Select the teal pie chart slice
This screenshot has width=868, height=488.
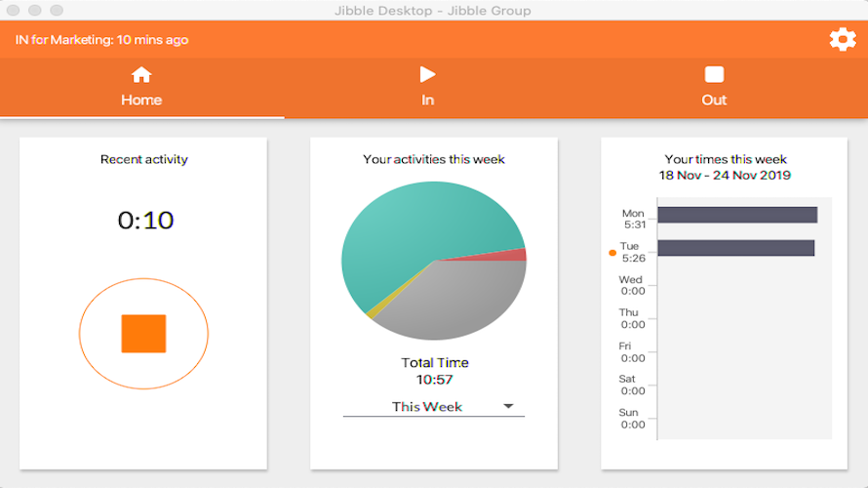click(x=410, y=232)
